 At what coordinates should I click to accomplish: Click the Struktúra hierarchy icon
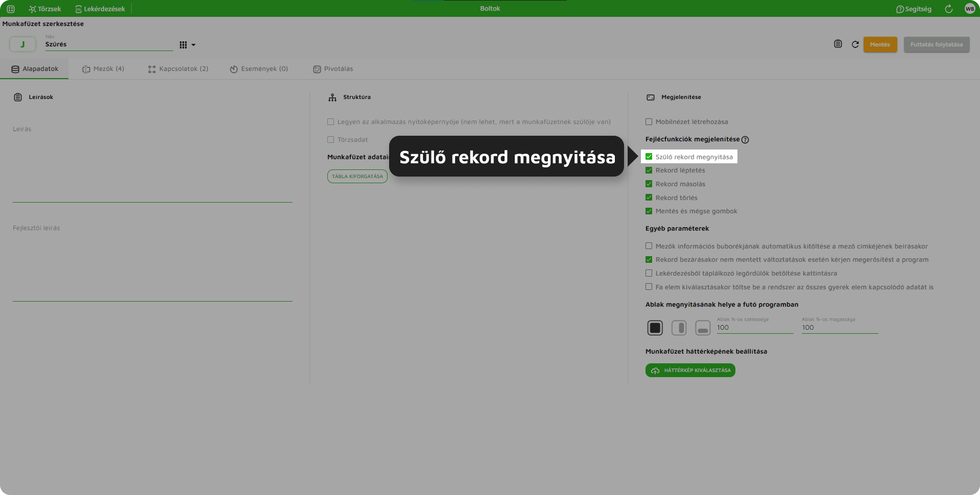point(332,97)
